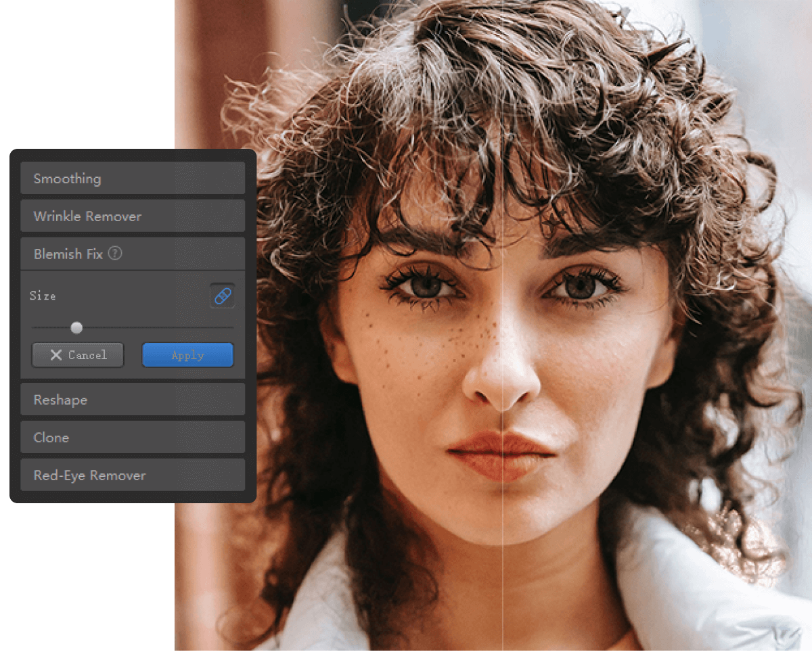Expand the Smoothing section
Image resolution: width=812 pixels, height=652 pixels.
click(133, 179)
